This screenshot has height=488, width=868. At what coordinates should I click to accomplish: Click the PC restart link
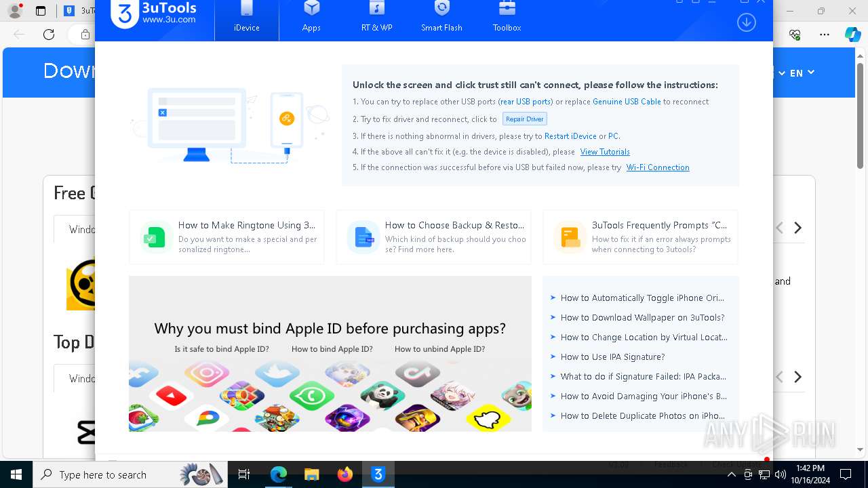coord(613,136)
